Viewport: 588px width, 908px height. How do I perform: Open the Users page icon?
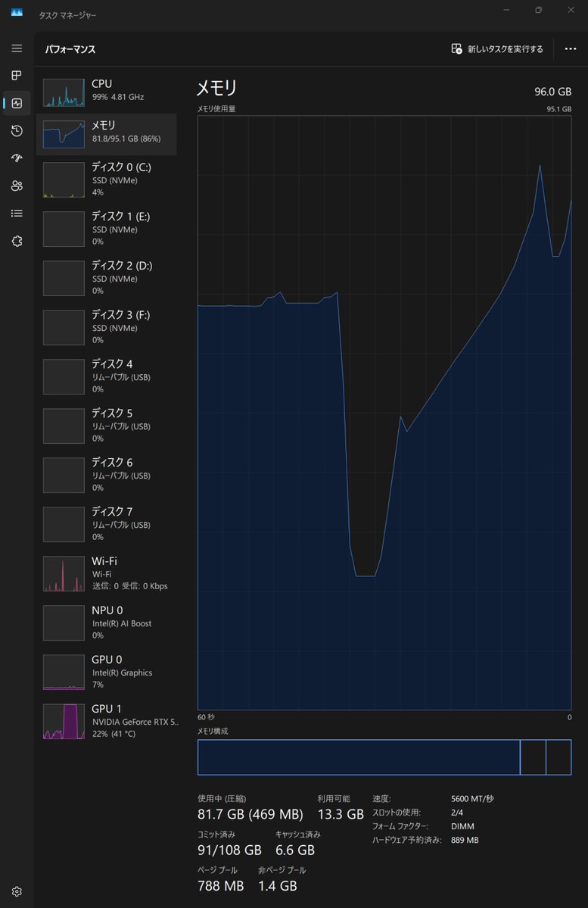coord(17,186)
